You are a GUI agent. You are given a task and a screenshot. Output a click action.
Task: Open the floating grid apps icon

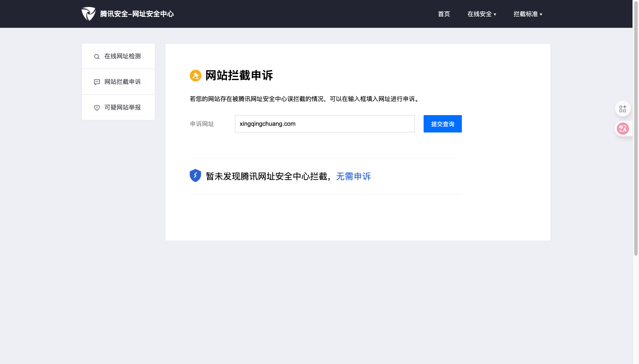(x=622, y=109)
